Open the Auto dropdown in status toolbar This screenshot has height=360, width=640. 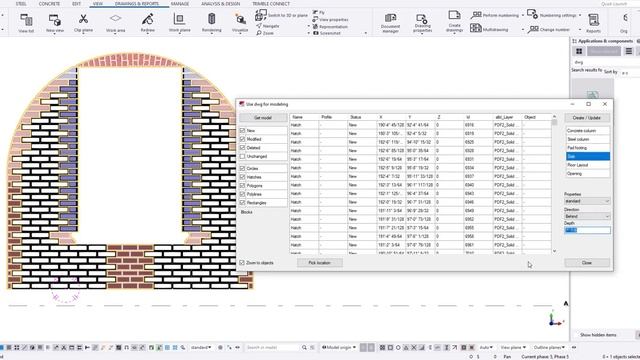click(x=486, y=347)
